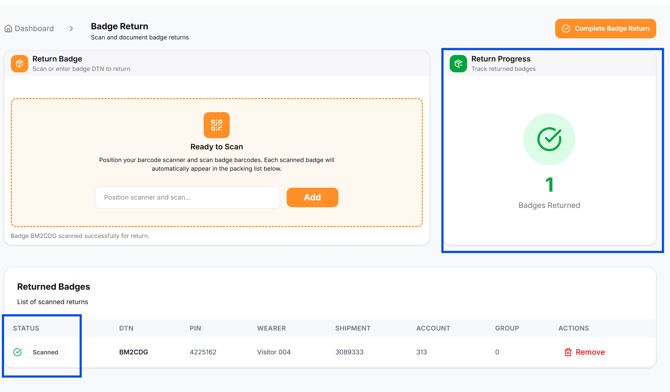Click the Dashboard home icon
This screenshot has width=670, height=392.
(x=8, y=29)
